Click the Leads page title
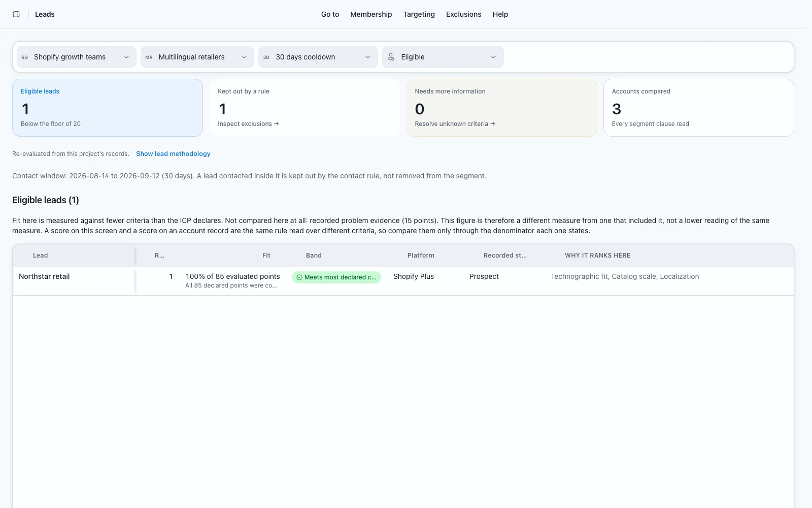 tap(45, 14)
